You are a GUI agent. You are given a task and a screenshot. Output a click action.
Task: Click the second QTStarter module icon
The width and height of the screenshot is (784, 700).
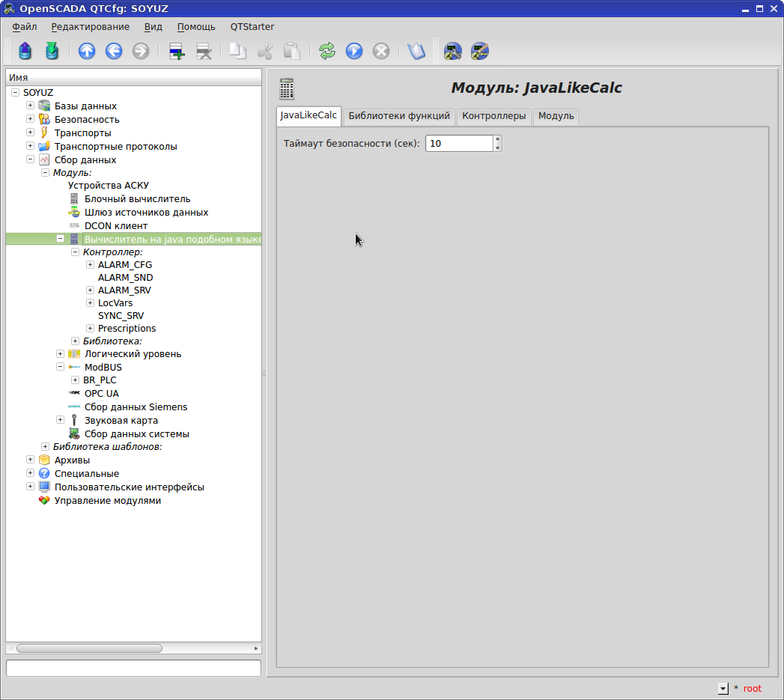pos(479,51)
